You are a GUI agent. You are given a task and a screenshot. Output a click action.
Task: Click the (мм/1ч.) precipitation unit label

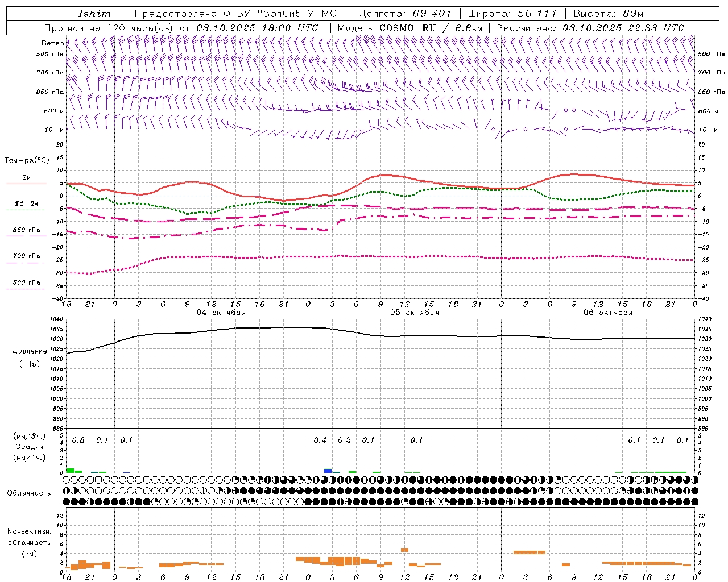click(x=29, y=458)
